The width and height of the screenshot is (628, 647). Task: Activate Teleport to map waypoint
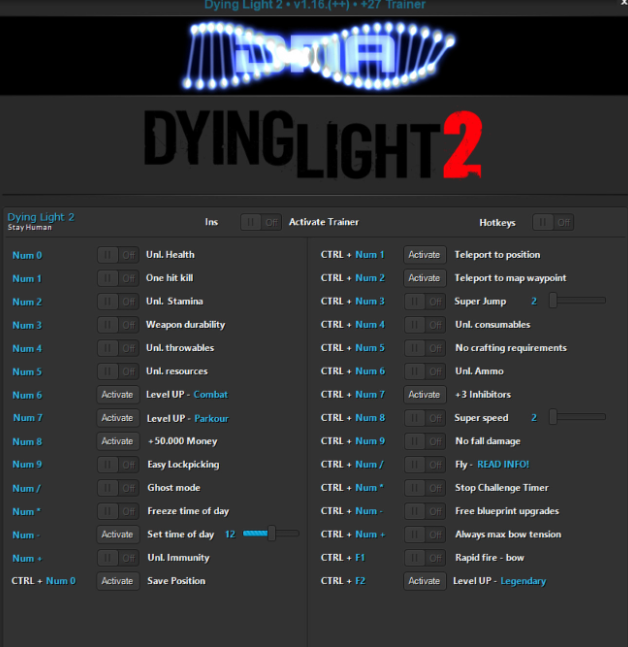click(425, 279)
